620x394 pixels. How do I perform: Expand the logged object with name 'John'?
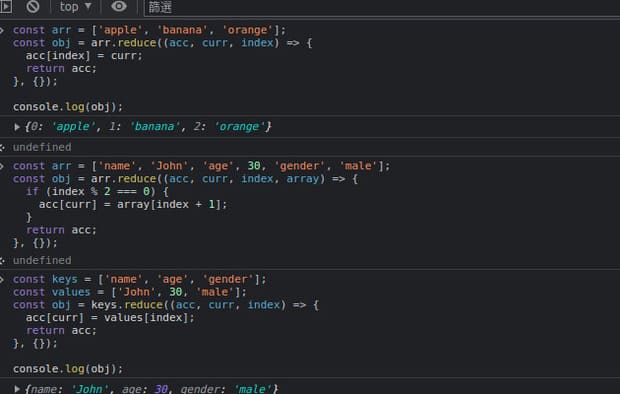coord(17,389)
